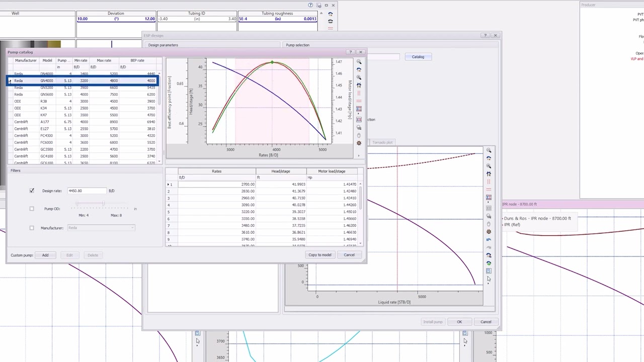Screen dimensions: 644x362
Task: Click axis layout icon in ESP design plot toolbar
Action: pos(489,197)
